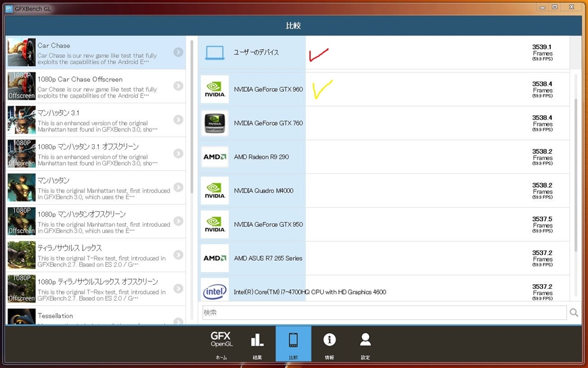Click the results list vertical scrollbar
The image size is (588, 368).
click(x=576, y=176)
